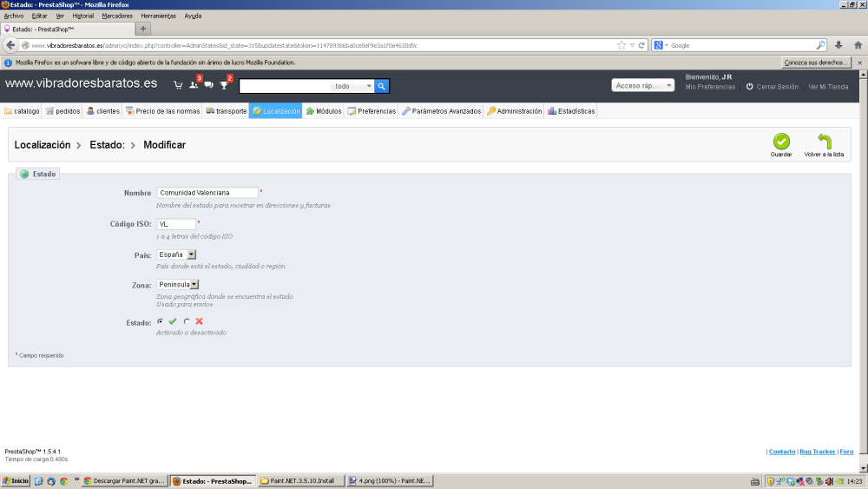868x489 pixels.
Task: Open the Bug Tracker footer link
Action: (x=817, y=452)
